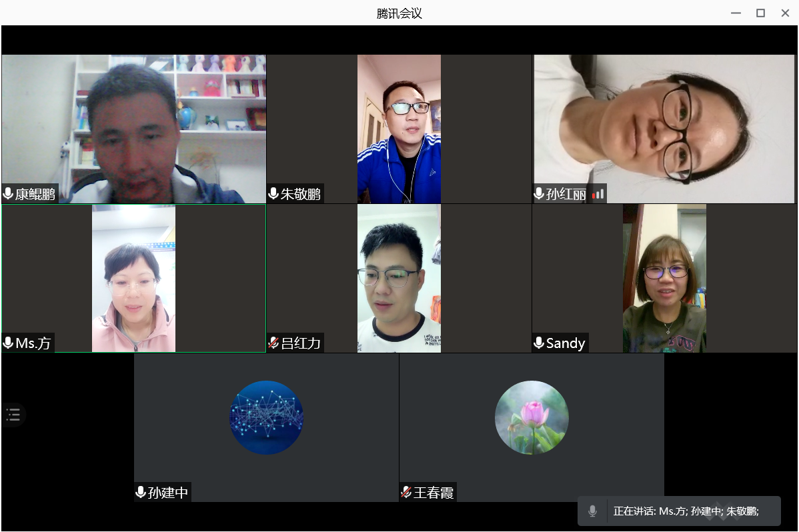This screenshot has width=799, height=532.
Task: Click the microphone icon beside Ms.方
Action: coord(8,343)
